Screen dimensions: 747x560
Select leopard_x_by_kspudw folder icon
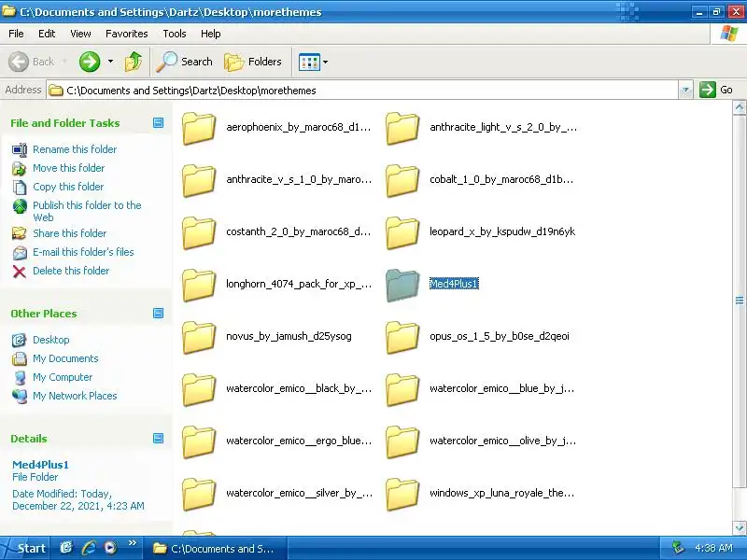click(x=402, y=232)
